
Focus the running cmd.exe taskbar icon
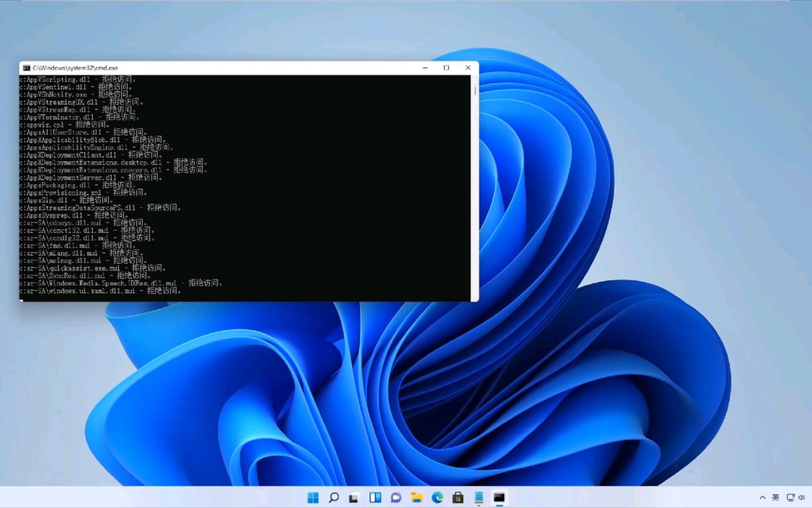coord(500,497)
